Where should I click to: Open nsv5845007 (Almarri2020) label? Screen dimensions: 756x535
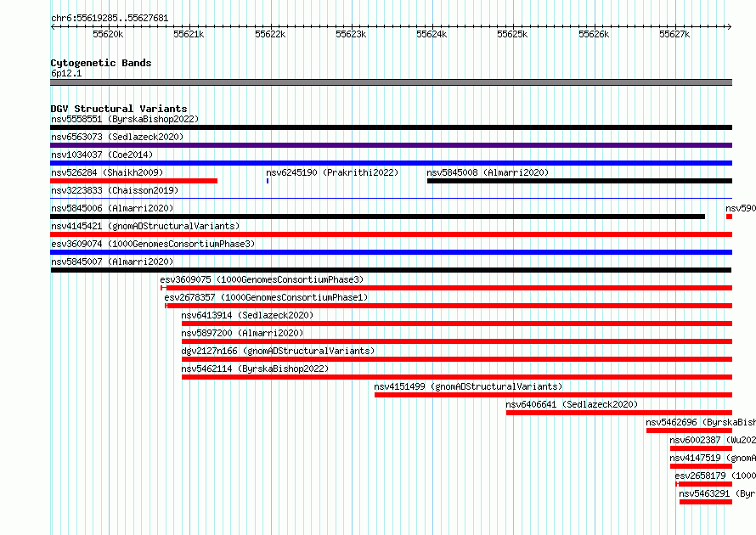coord(112,262)
